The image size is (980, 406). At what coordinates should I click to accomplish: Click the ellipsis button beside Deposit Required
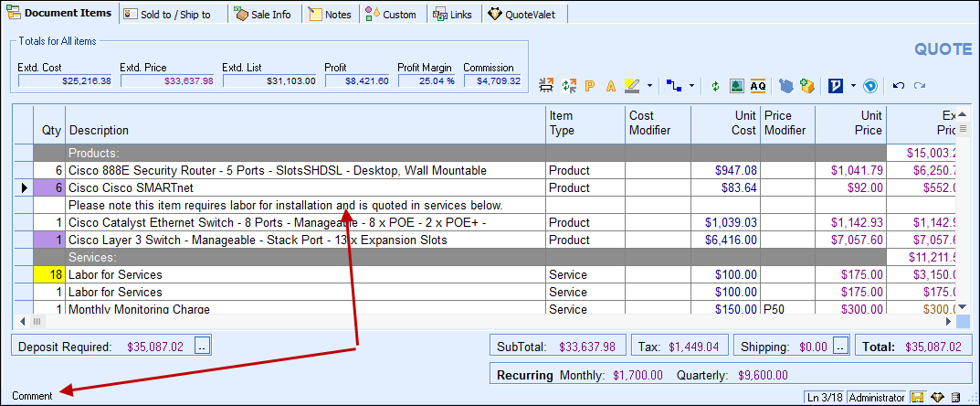pyautogui.click(x=202, y=347)
